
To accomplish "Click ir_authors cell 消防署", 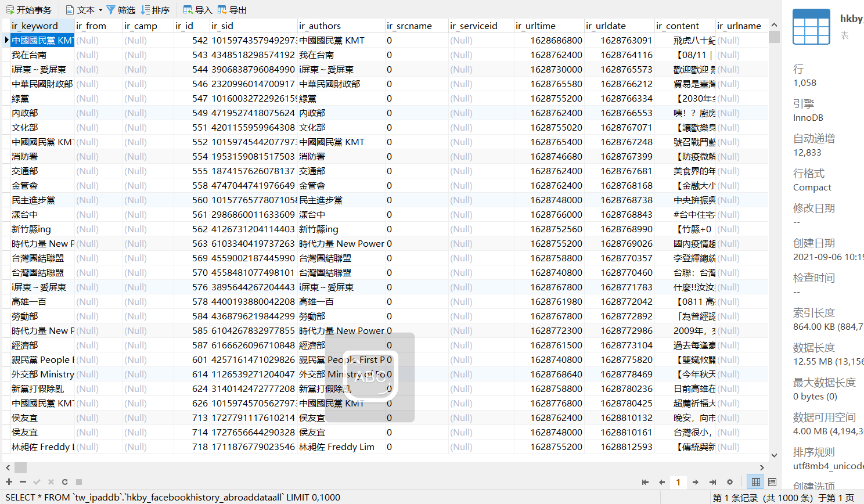I will [x=341, y=156].
